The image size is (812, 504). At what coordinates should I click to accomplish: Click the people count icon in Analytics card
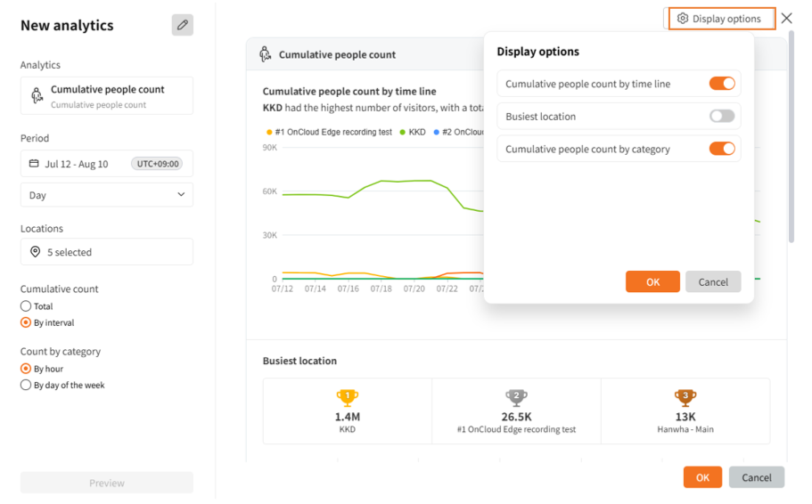click(x=37, y=95)
